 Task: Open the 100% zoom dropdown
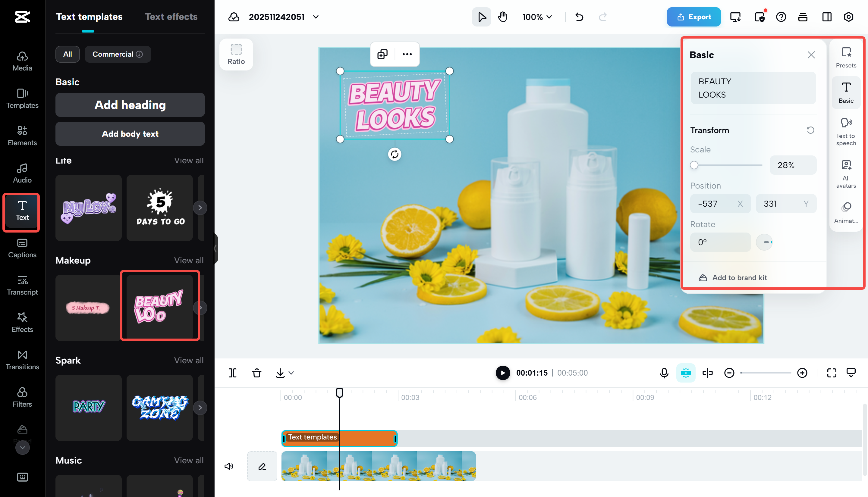537,17
